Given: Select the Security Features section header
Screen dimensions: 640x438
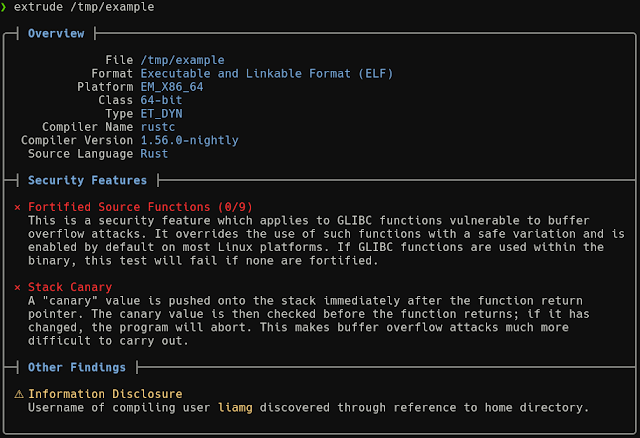Looking at the screenshot, I should coord(87,181).
